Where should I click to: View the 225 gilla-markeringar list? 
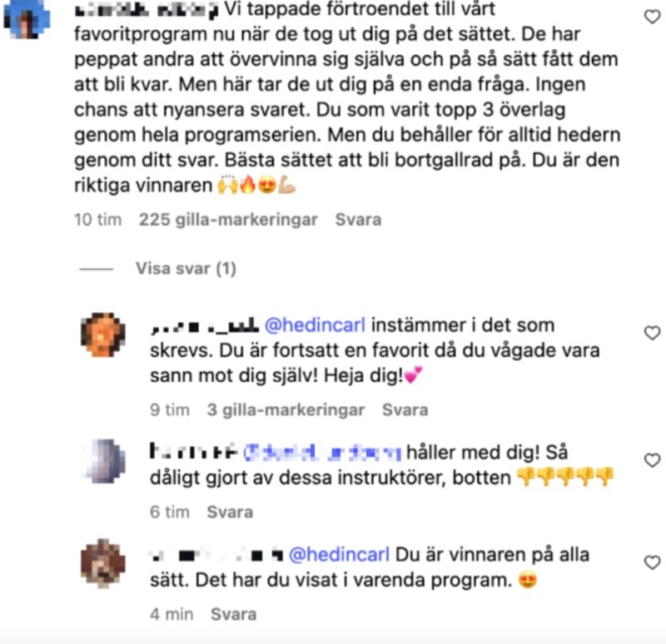pyautogui.click(x=228, y=220)
